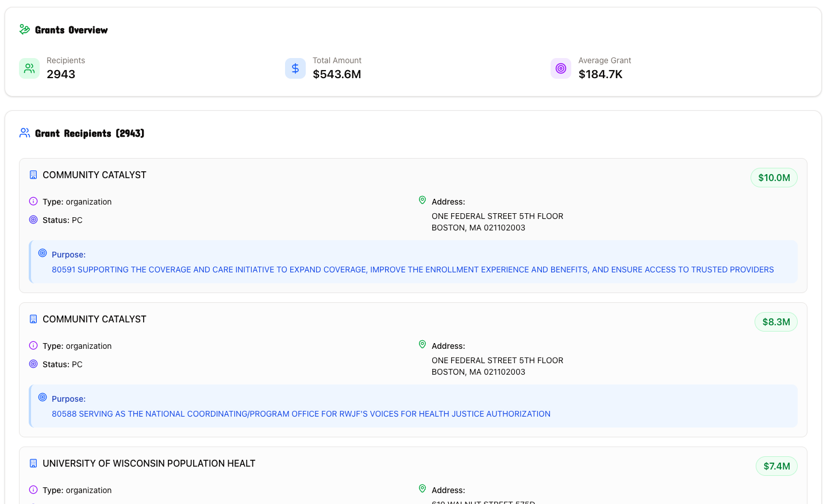Click the Grants Overview hand-coins icon
This screenshot has width=827, height=504.
point(25,29)
